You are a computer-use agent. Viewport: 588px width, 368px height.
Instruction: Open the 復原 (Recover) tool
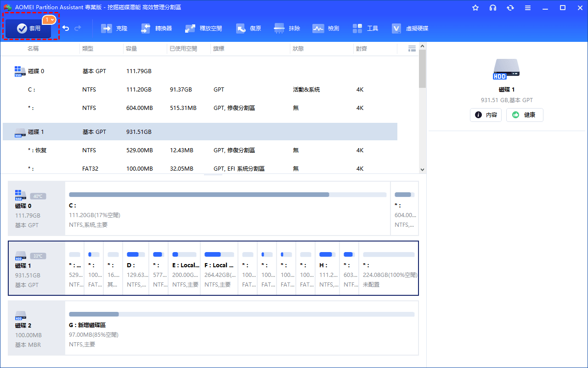pyautogui.click(x=249, y=29)
